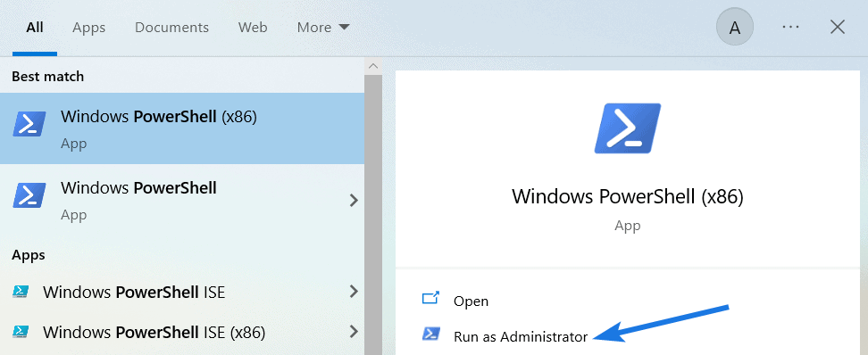Click the Run as Administrator icon
Screen dimensions: 868x355
(430, 334)
